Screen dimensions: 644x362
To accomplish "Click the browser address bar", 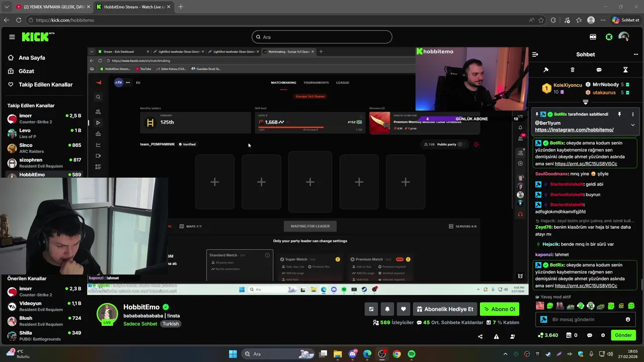I will pos(279,20).
